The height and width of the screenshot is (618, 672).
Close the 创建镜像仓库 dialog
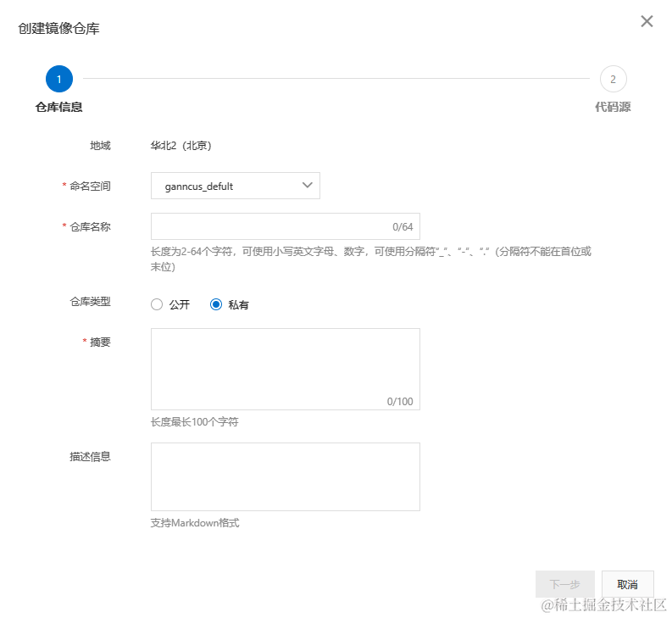pos(647,21)
